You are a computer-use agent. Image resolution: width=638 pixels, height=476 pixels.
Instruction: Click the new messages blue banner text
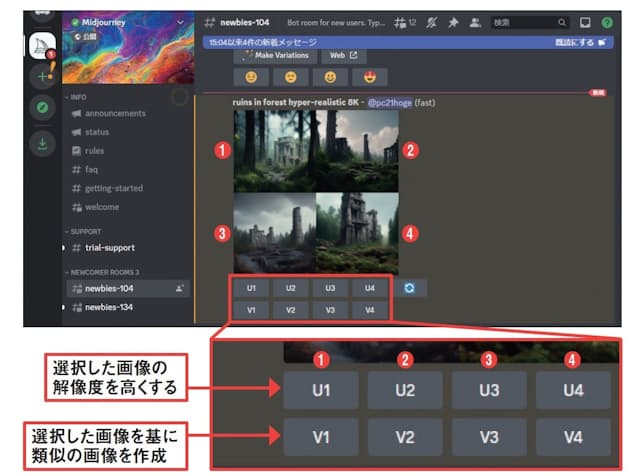pyautogui.click(x=262, y=42)
